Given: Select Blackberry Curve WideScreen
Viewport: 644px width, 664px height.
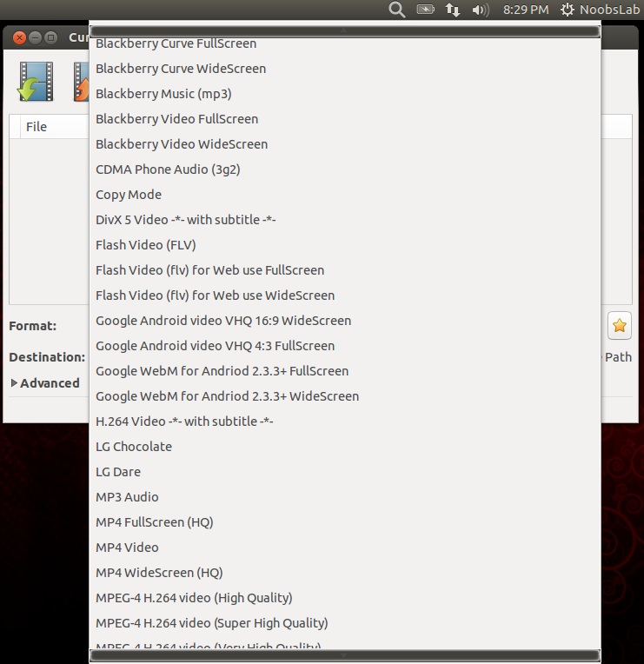Looking at the screenshot, I should [345, 69].
